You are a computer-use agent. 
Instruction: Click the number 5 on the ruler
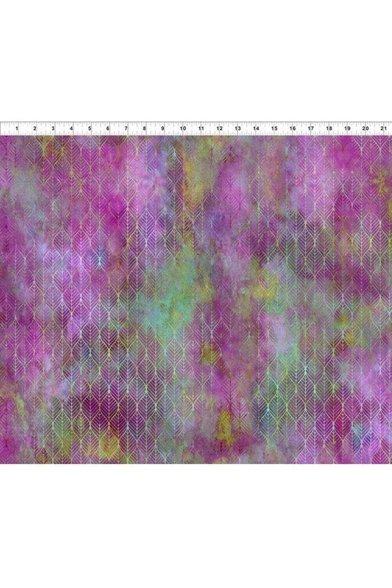click(x=90, y=129)
